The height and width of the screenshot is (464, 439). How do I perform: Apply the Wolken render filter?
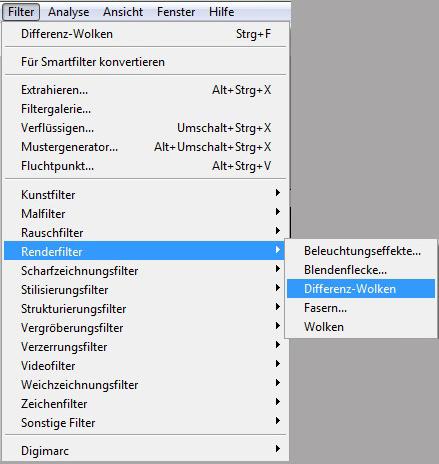pos(361,327)
